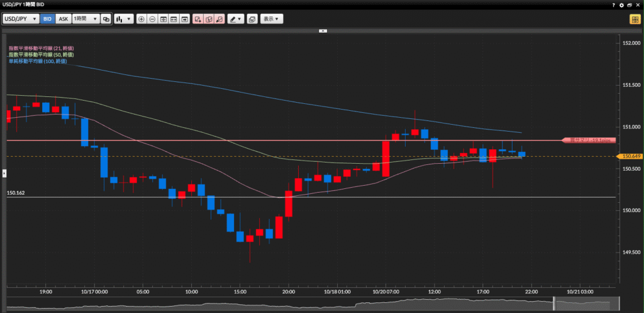Switch price display to ASK

coord(63,19)
